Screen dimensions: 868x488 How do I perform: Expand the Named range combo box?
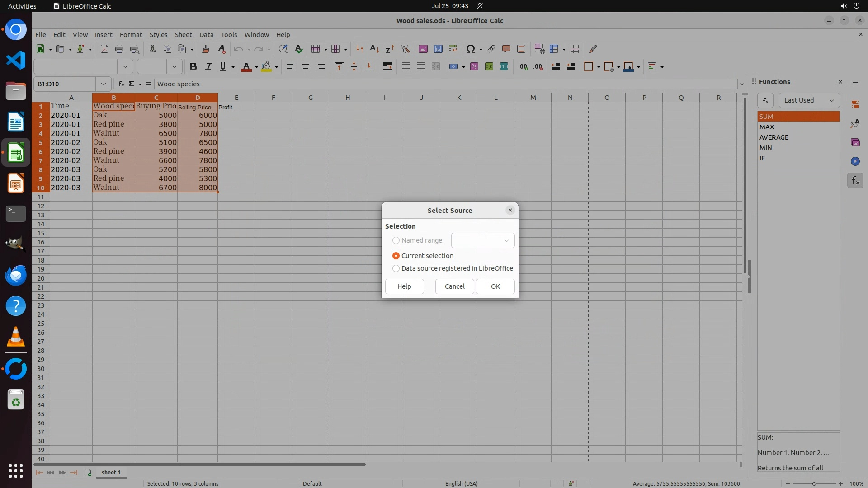click(x=506, y=240)
